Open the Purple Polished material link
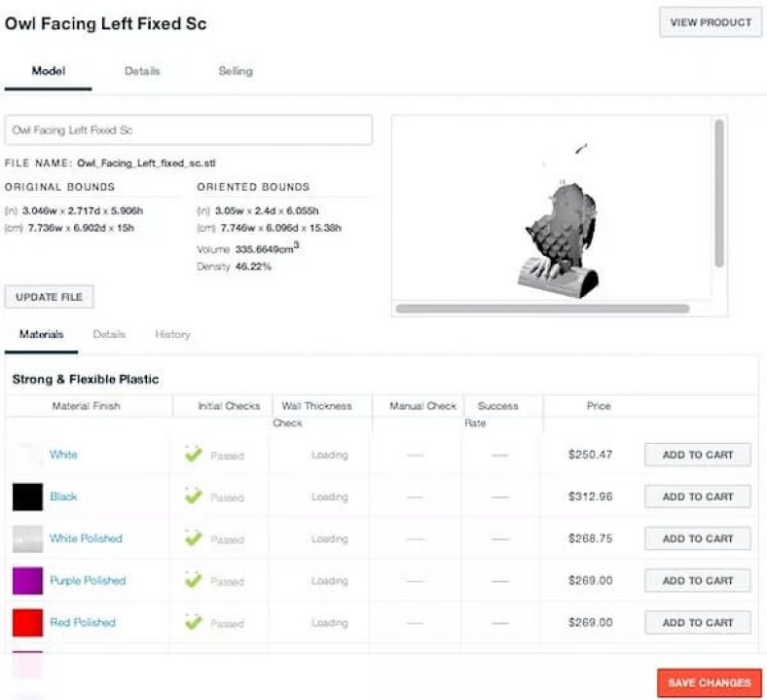This screenshot has height=700, width=767. (88, 580)
